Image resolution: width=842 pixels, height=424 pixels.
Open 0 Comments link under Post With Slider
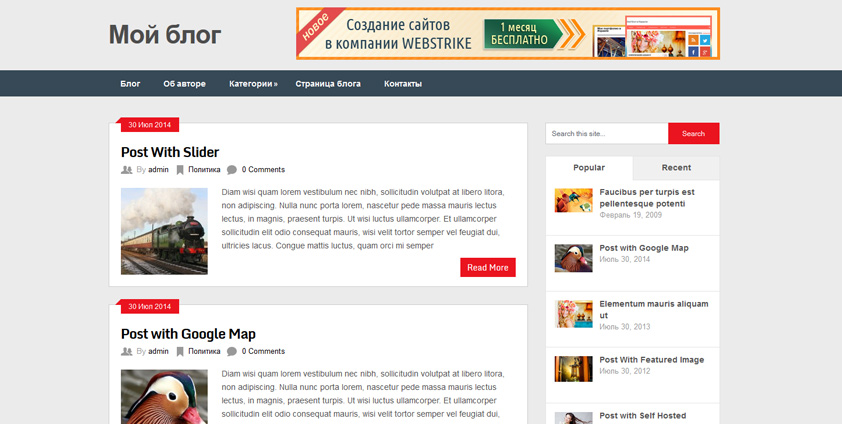pyautogui.click(x=263, y=170)
